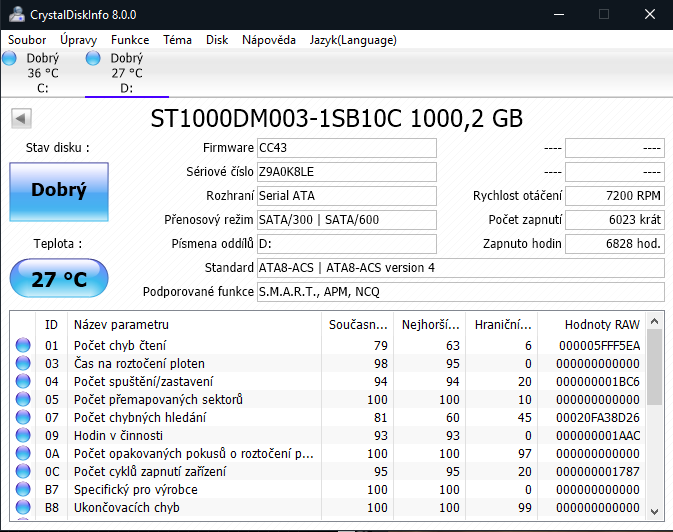The height and width of the screenshot is (532, 673).
Task: Click the scrollbar down arrow in attribute list
Action: [x=655, y=509]
